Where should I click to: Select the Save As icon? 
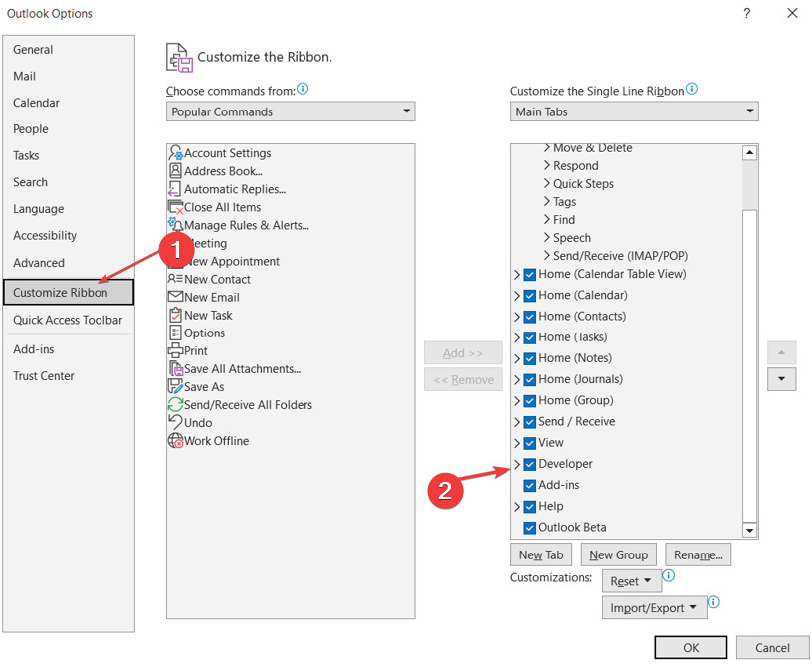[x=176, y=387]
